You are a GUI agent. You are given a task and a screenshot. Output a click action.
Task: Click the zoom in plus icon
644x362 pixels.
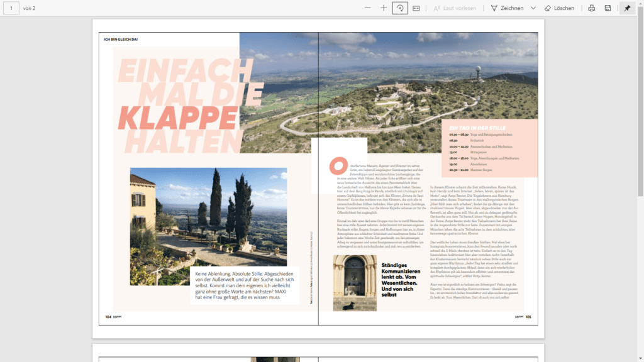point(384,8)
